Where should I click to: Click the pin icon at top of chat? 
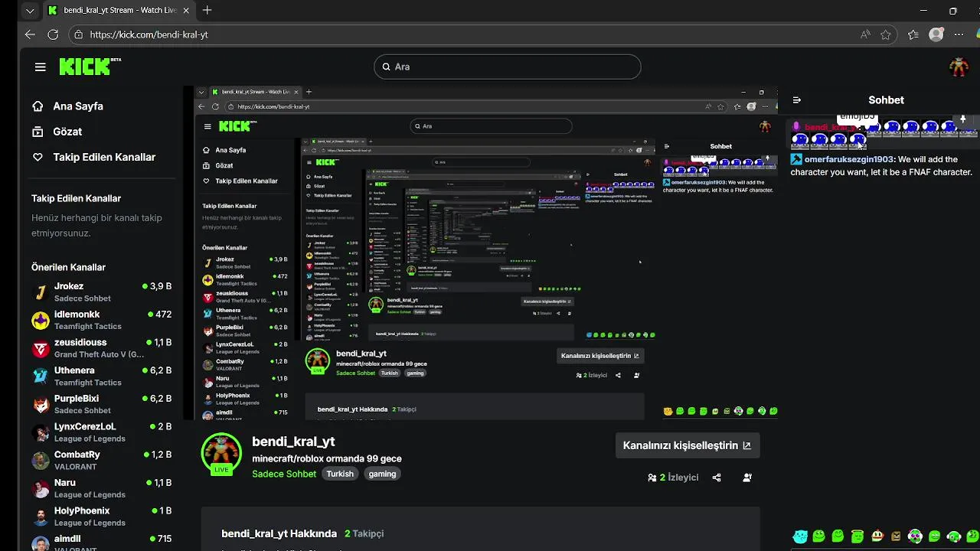tap(963, 119)
